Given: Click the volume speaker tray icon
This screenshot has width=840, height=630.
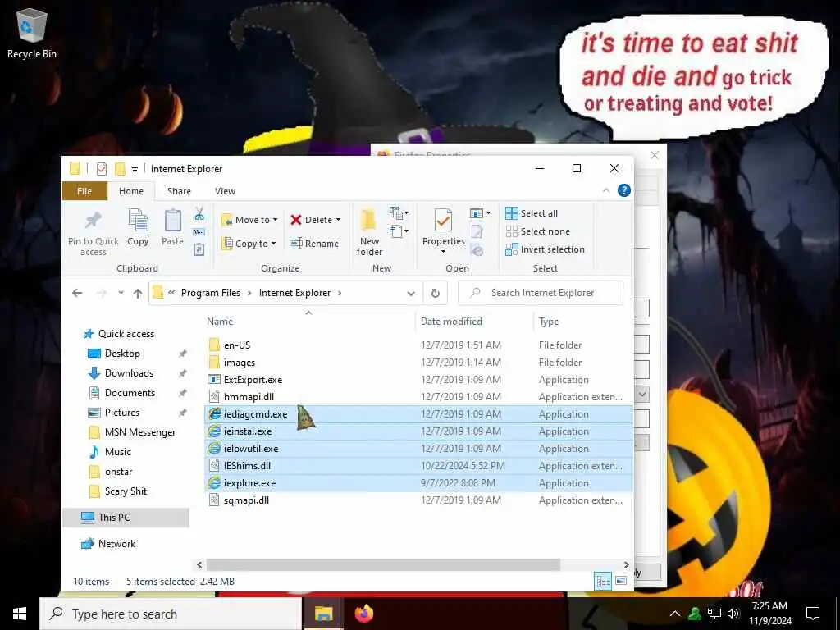Looking at the screenshot, I should pos(733,614).
